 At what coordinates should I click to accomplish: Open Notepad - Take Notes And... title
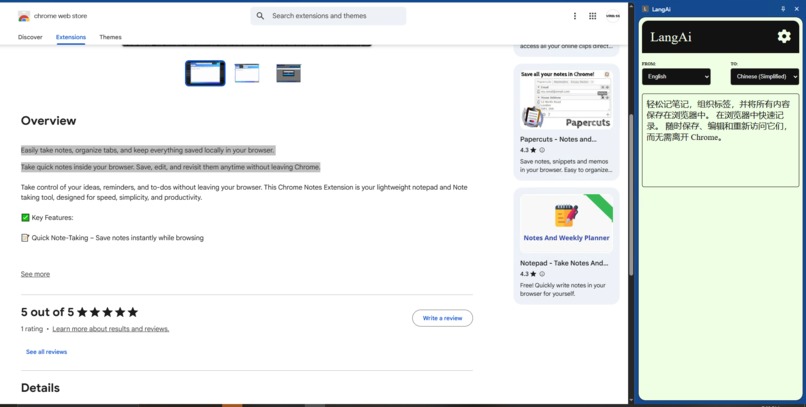[x=564, y=263]
